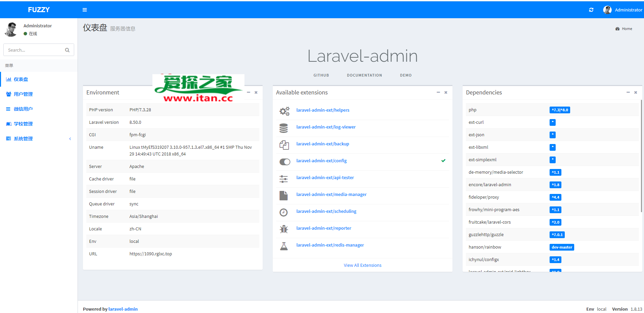The image size is (644, 313).
Task: Open laravel-admin-ext/backup link
Action: [323, 144]
